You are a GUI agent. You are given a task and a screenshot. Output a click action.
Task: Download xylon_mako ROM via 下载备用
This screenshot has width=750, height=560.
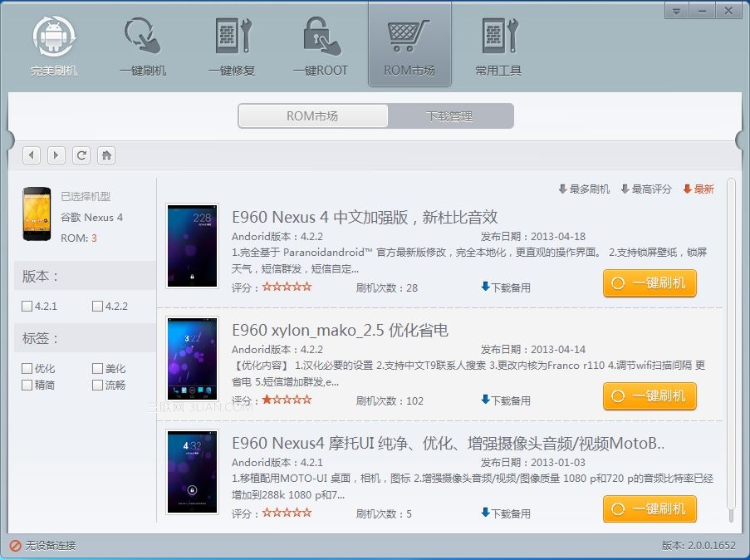click(x=506, y=400)
